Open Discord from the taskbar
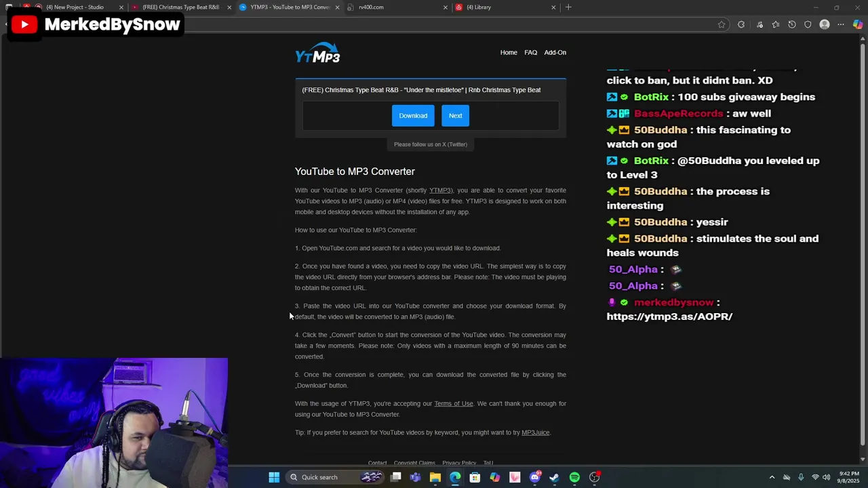This screenshot has width=868, height=488. click(535, 477)
